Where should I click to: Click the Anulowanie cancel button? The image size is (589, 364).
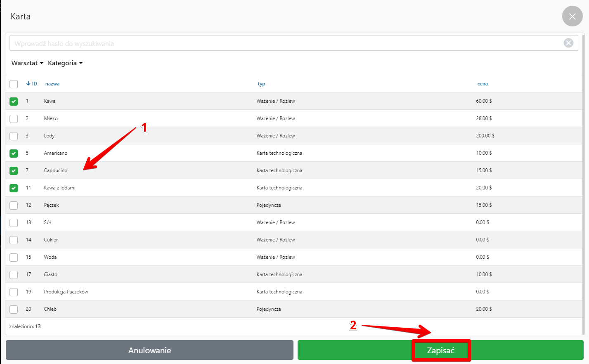pos(149,350)
